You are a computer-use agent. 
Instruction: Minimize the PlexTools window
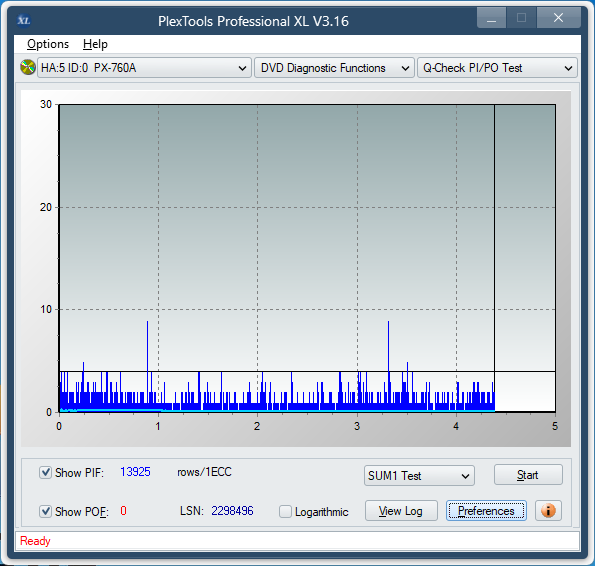pos(491,18)
